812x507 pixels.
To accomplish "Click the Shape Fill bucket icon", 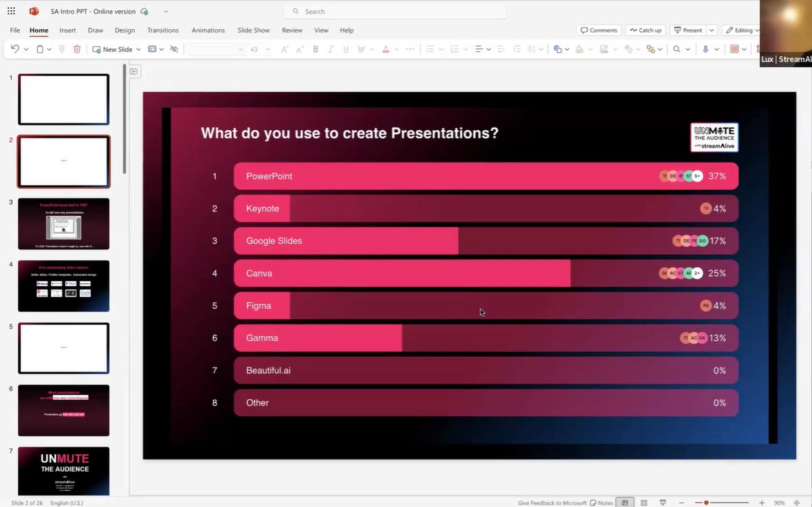I will tap(580, 49).
